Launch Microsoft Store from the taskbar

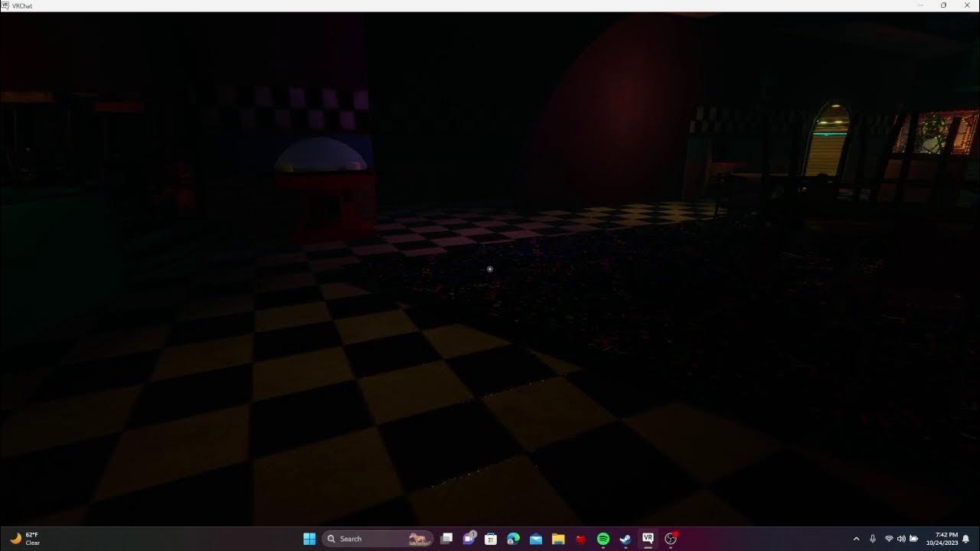point(491,539)
